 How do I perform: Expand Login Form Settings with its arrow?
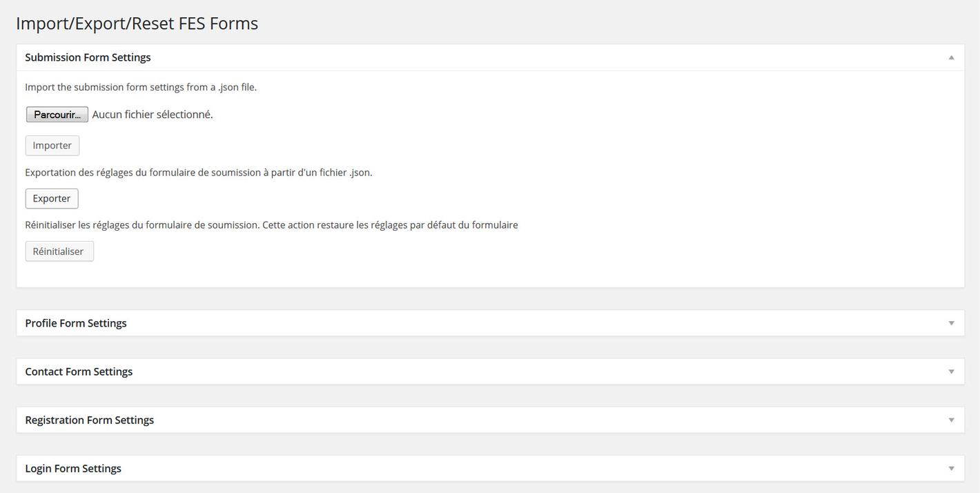click(x=951, y=468)
